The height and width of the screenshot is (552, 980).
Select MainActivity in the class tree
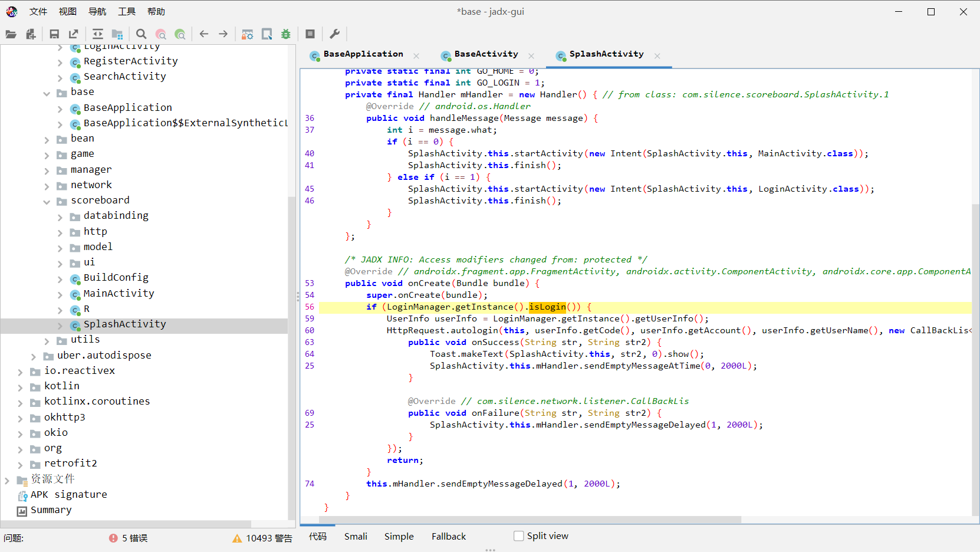[x=119, y=294]
